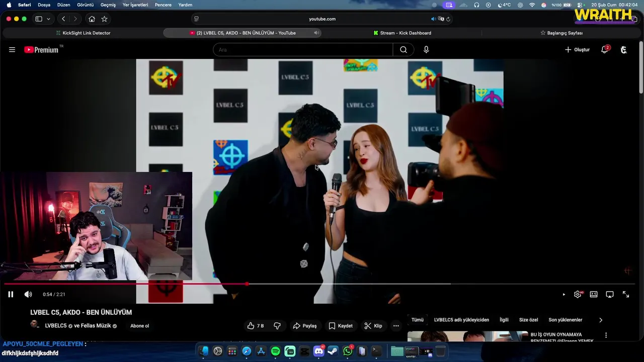The height and width of the screenshot is (362, 644).
Task: Open the LVBELC5 channel link
Action: pos(56,326)
